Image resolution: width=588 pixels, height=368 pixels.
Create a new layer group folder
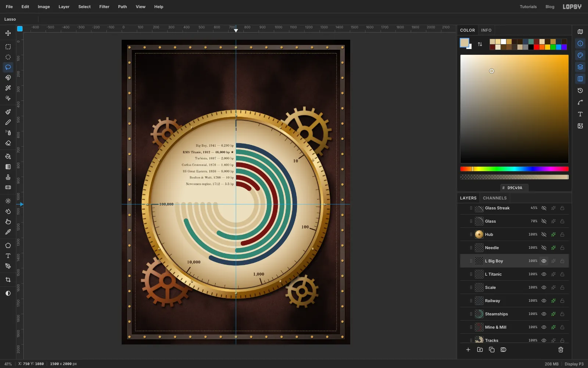(x=480, y=350)
